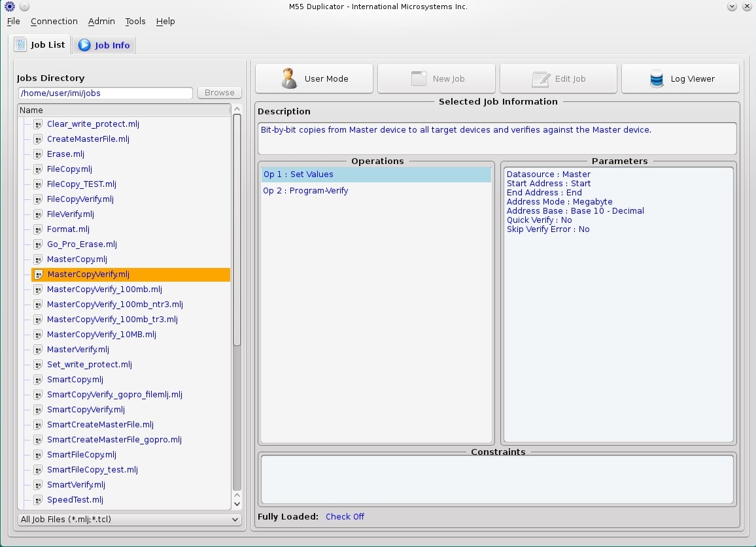Open the Help menu
756x547 pixels.
tap(165, 21)
